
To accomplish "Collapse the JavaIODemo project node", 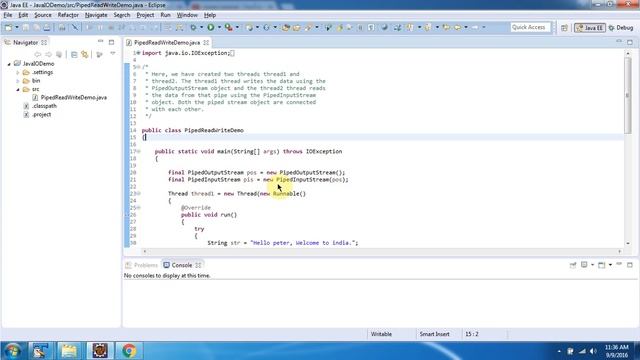I will point(9,64).
